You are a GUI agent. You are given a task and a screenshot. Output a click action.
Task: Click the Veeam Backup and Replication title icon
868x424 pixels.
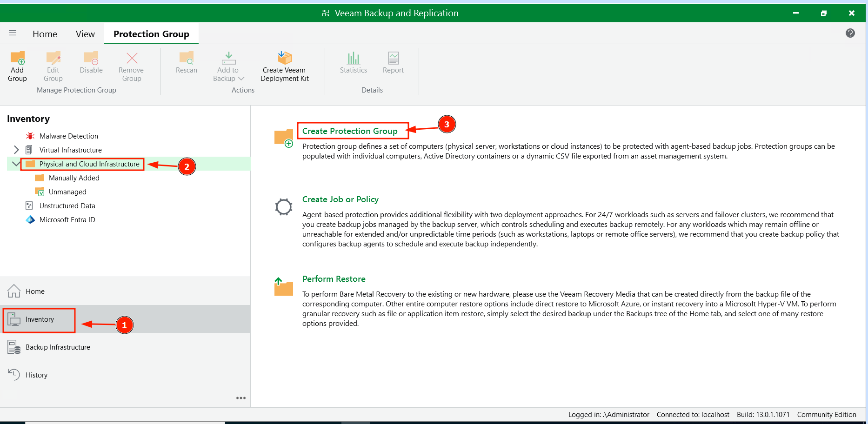326,13
